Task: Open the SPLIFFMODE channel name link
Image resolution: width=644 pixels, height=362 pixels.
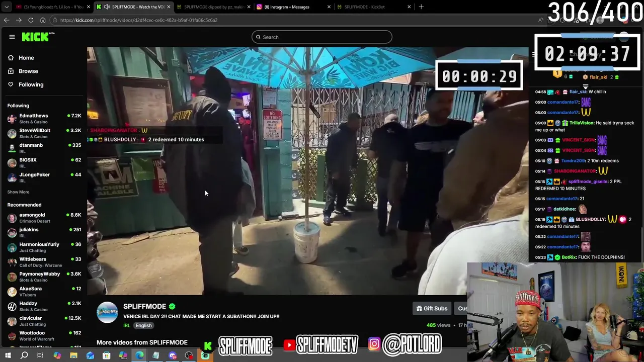Action: point(144,306)
